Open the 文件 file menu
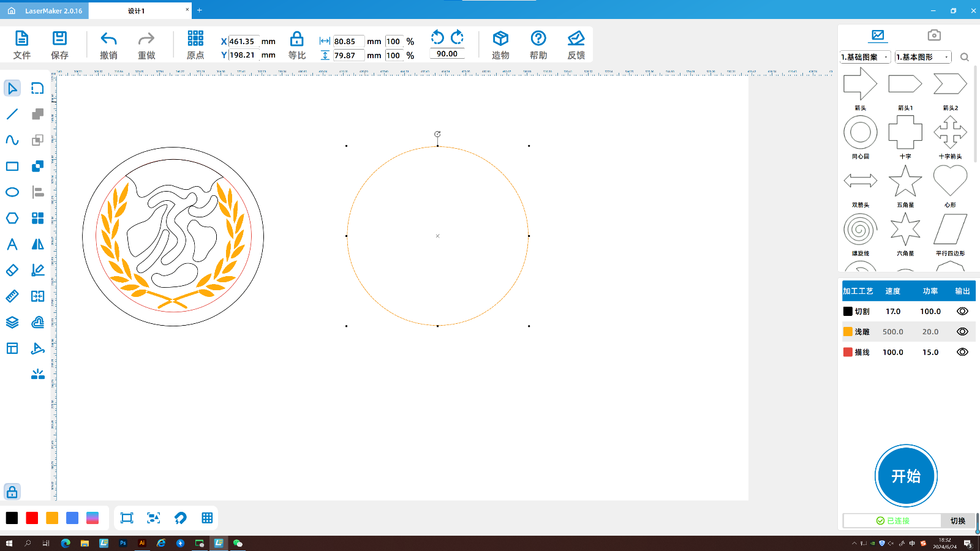The height and width of the screenshot is (551, 980). click(x=21, y=45)
